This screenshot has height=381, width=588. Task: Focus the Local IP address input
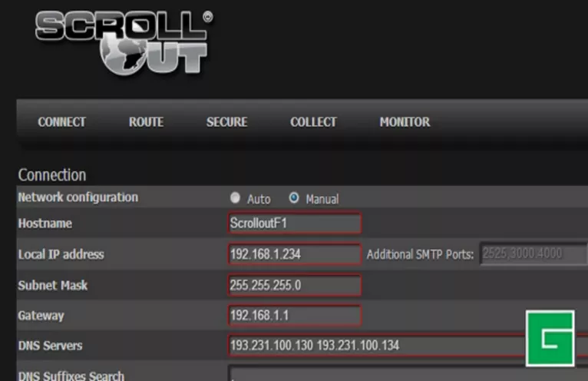294,254
